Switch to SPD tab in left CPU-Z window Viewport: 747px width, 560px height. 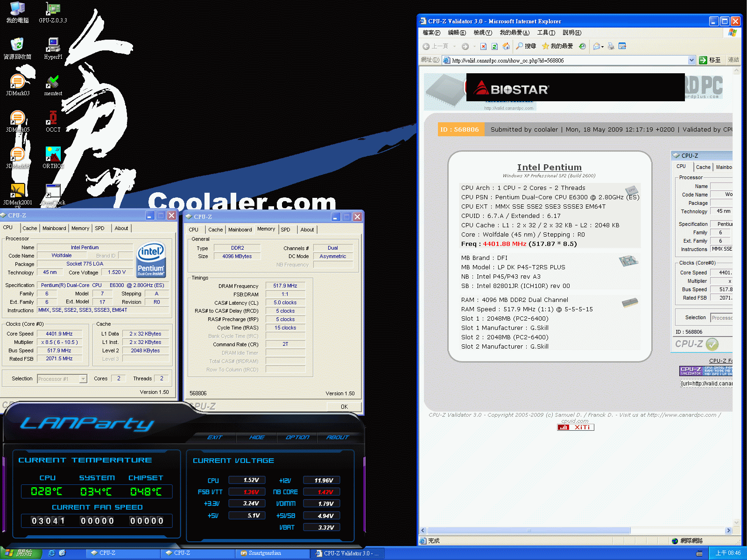(x=99, y=228)
